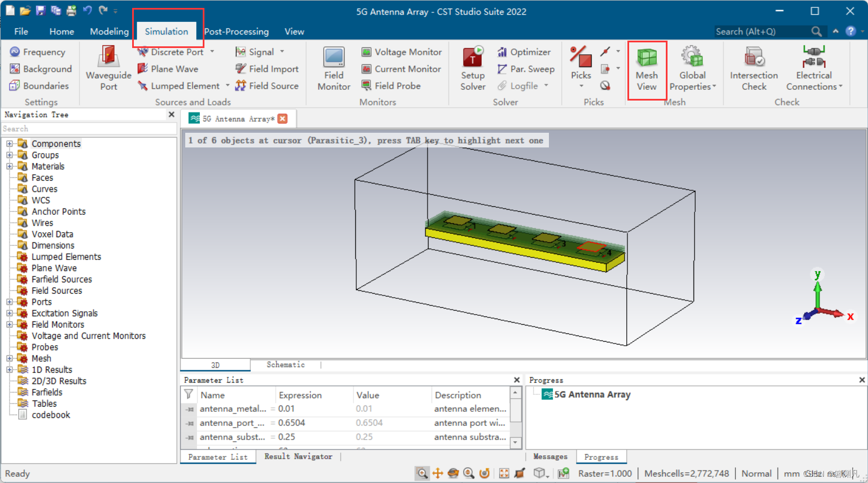Click the Field Source tool
Image resolution: width=868 pixels, height=483 pixels.
267,86
